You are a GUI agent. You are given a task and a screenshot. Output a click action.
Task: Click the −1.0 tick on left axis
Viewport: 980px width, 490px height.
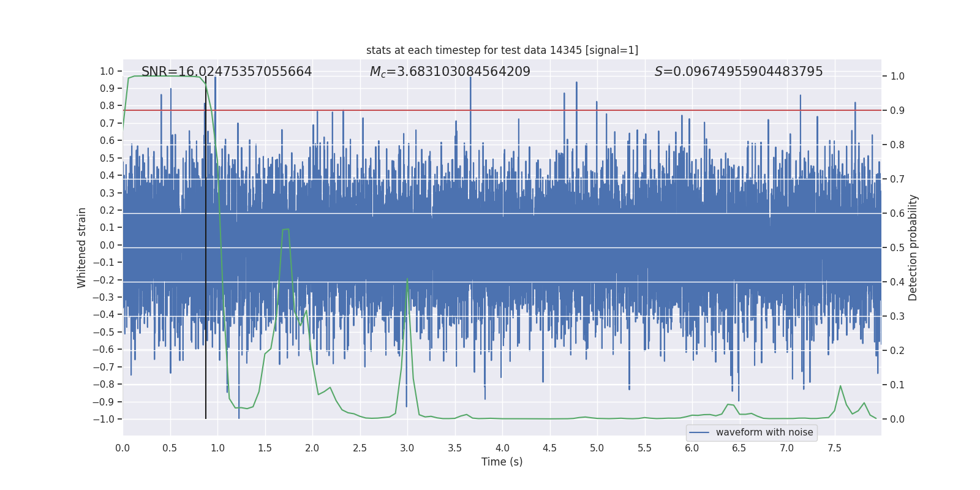point(104,420)
